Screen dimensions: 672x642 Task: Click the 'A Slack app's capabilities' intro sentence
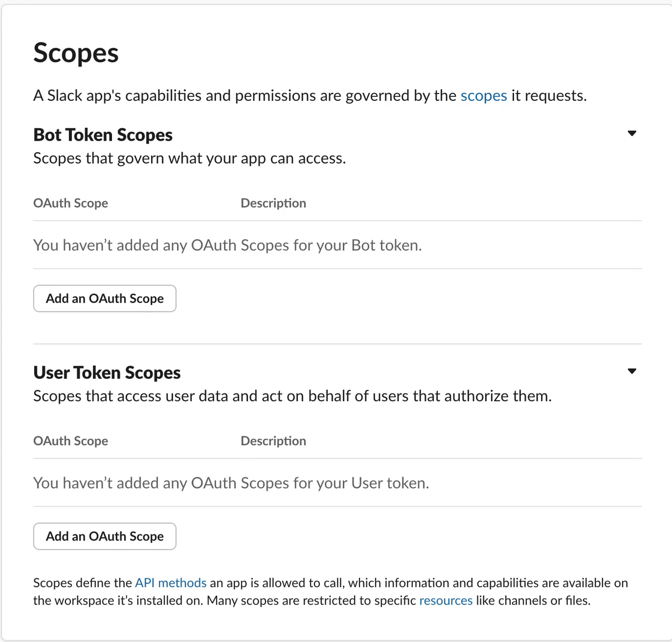tap(310, 96)
